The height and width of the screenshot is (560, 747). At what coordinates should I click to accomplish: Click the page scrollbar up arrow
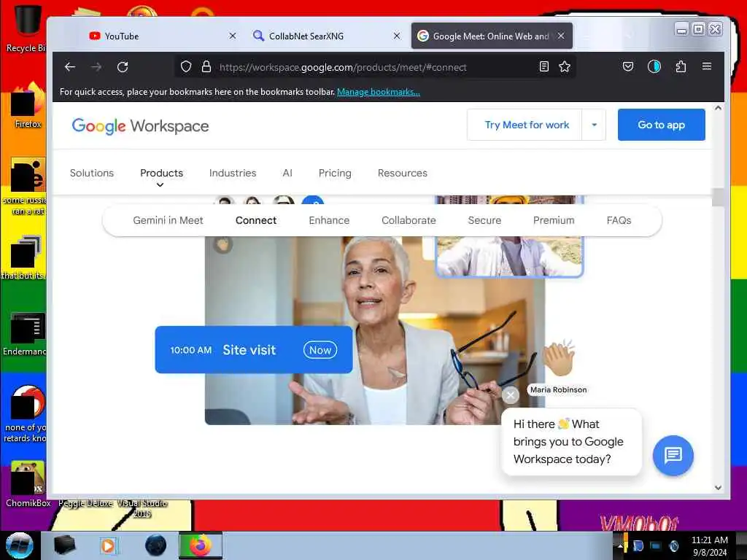point(718,108)
